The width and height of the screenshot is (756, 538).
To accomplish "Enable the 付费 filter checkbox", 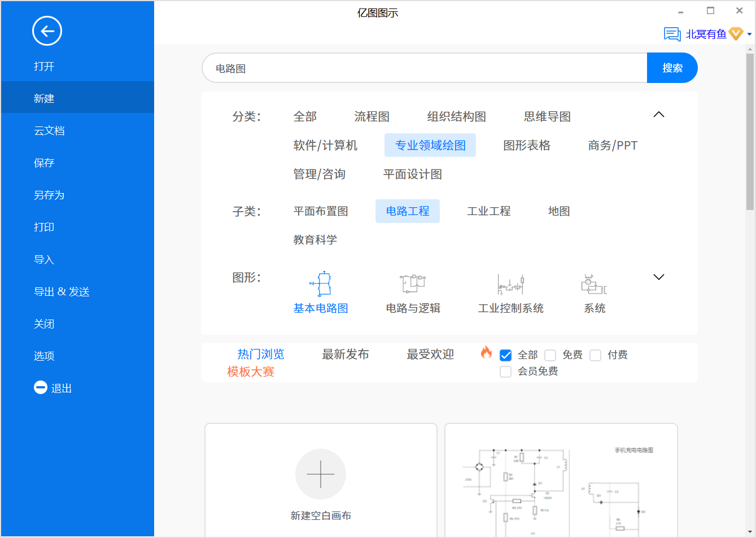I will pos(595,355).
